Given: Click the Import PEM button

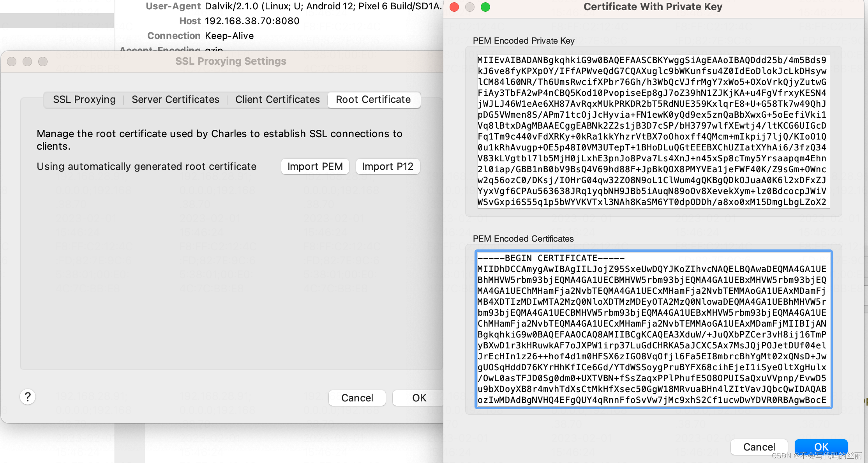Looking at the screenshot, I should (315, 166).
